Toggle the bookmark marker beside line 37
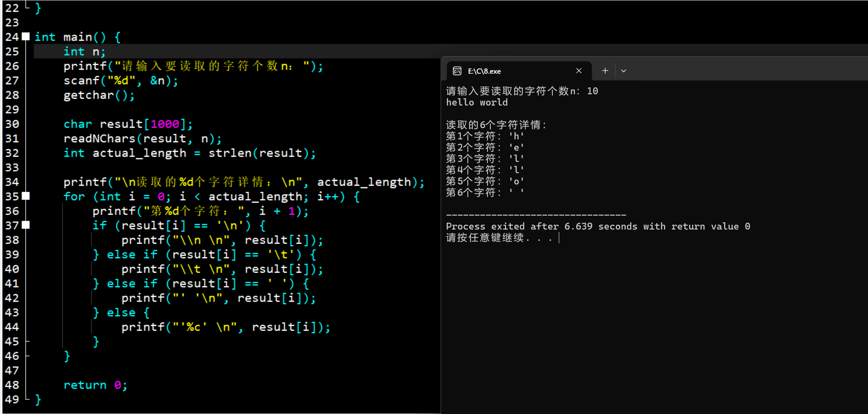Screen dimensions: 868x414 tap(26, 225)
